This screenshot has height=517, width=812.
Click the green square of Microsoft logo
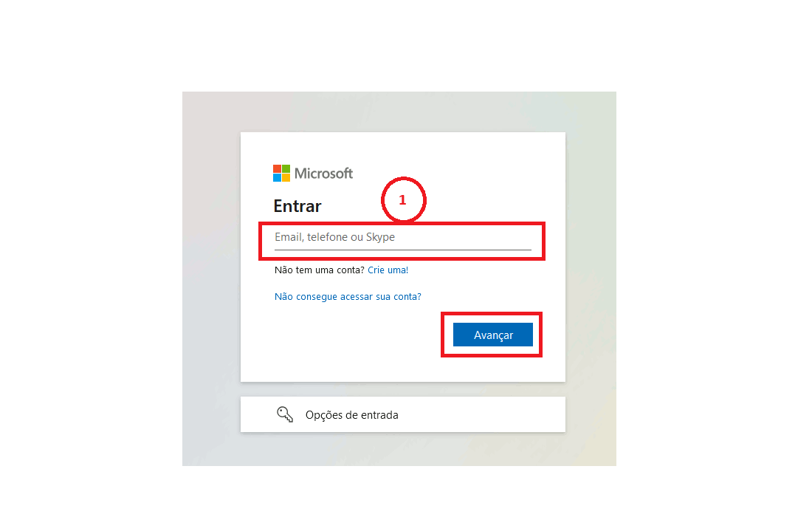click(x=286, y=169)
